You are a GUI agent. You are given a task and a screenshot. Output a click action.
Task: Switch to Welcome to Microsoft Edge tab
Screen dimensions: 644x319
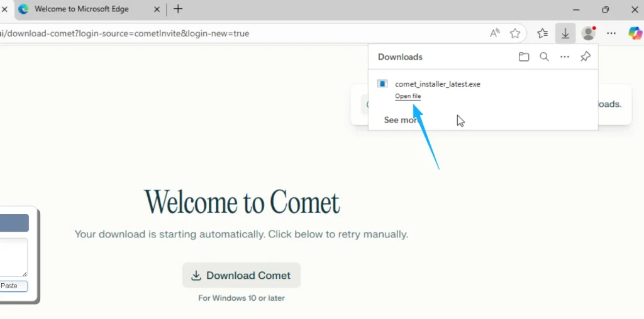click(x=82, y=9)
